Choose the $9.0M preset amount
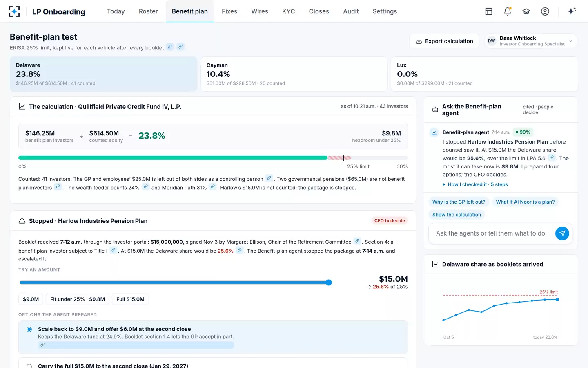Image resolution: width=588 pixels, height=368 pixels. click(x=31, y=299)
